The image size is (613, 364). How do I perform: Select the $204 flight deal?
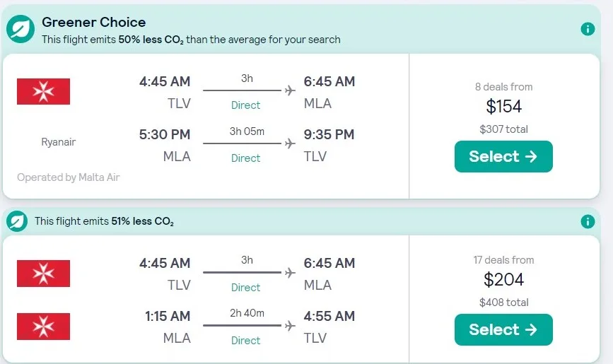click(x=503, y=329)
